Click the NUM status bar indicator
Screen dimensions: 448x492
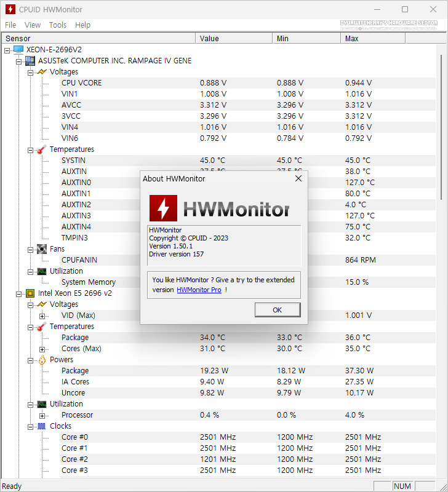402,486
